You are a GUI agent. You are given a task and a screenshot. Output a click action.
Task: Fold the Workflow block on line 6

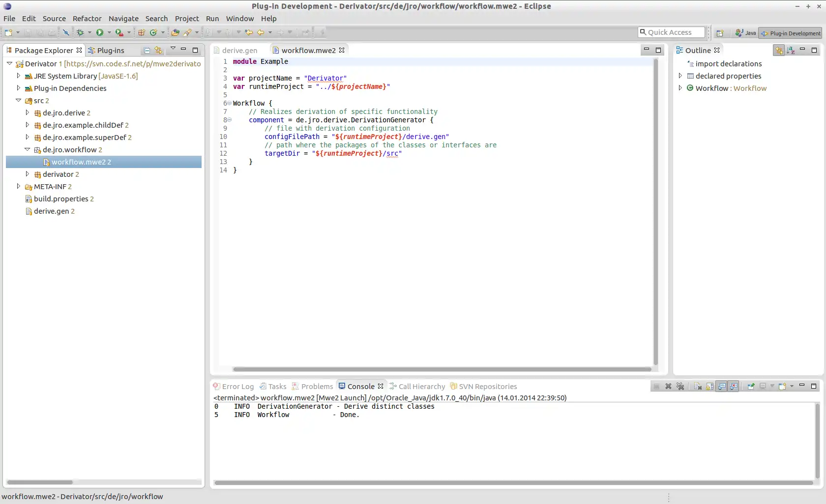229,103
